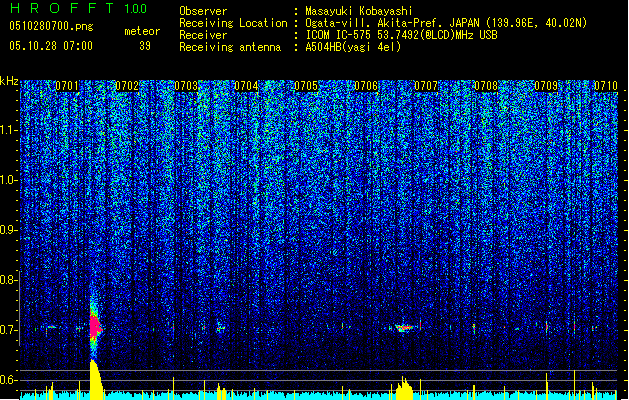Viewport: 629px width, 400px height.
Task: Click the 0.6 kHz axis label
Action: pyautogui.click(x=9, y=380)
